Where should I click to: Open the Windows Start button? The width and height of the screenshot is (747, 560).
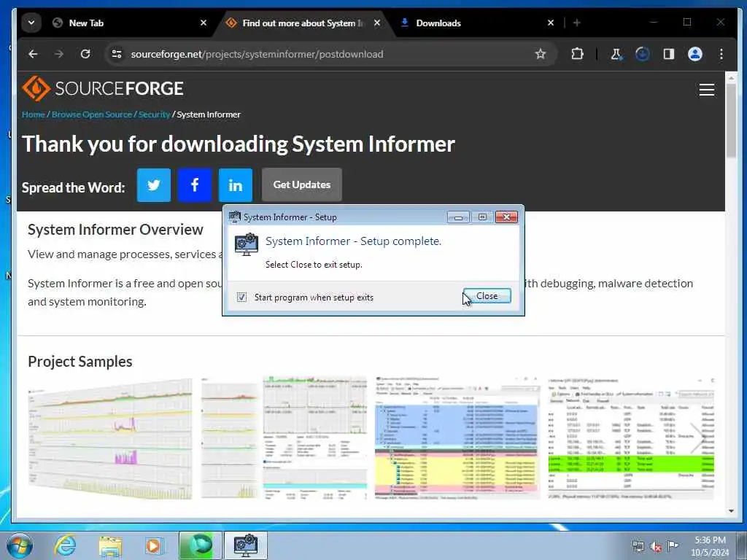click(20, 545)
